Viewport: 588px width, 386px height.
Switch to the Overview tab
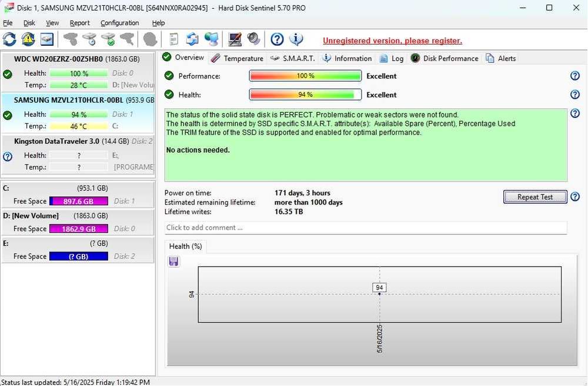click(x=183, y=58)
